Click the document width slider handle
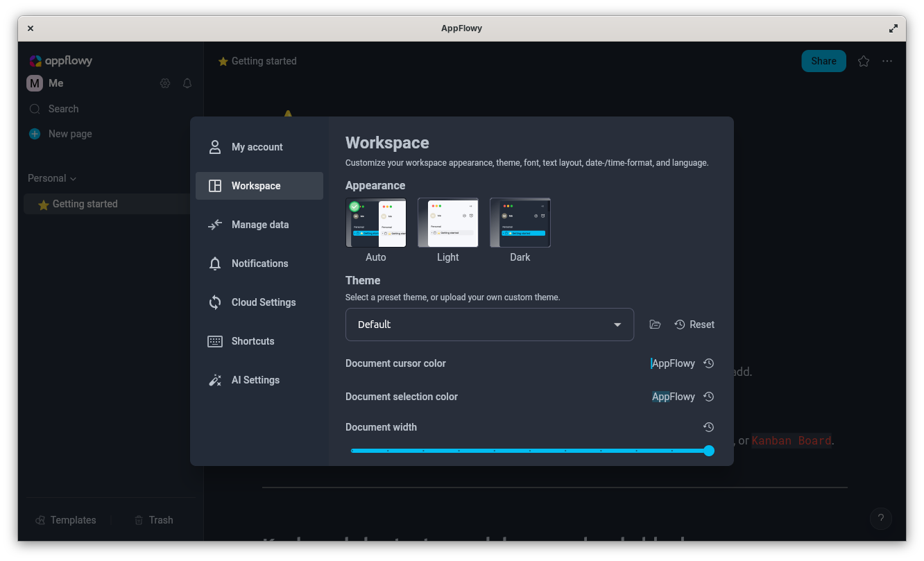Screen dimensions: 924x561 [x=709, y=451]
